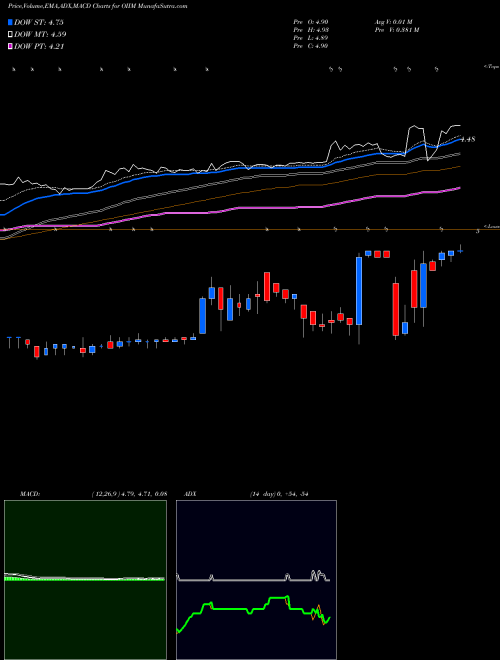Click inside the green MACD indicator chart
This screenshot has height=660, width=500.
[85, 580]
